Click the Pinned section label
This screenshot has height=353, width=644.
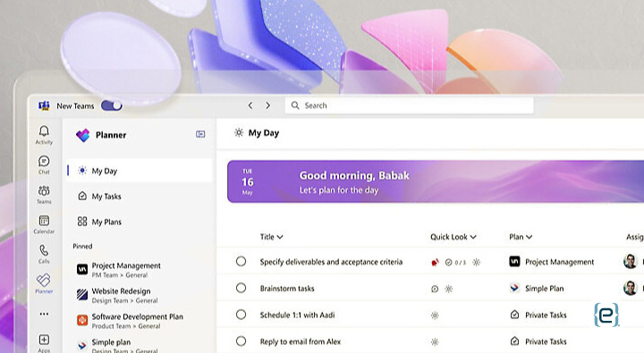(x=82, y=247)
